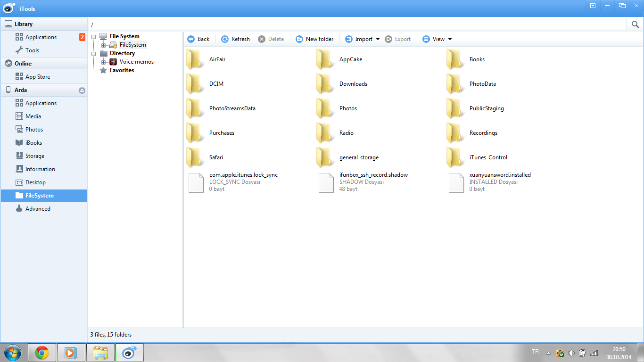Open the iTools title bar dropdown menu
This screenshot has height=362, width=644.
click(593, 6)
